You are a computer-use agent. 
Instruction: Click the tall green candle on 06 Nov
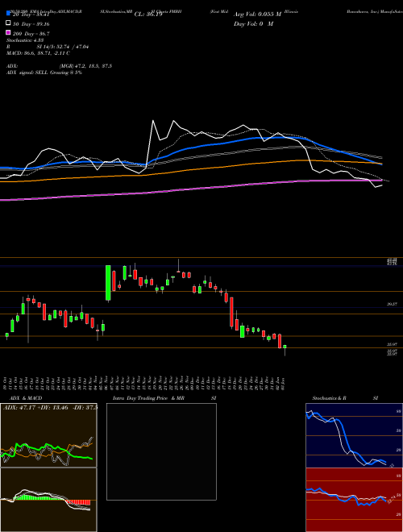pyautogui.click(x=108, y=283)
